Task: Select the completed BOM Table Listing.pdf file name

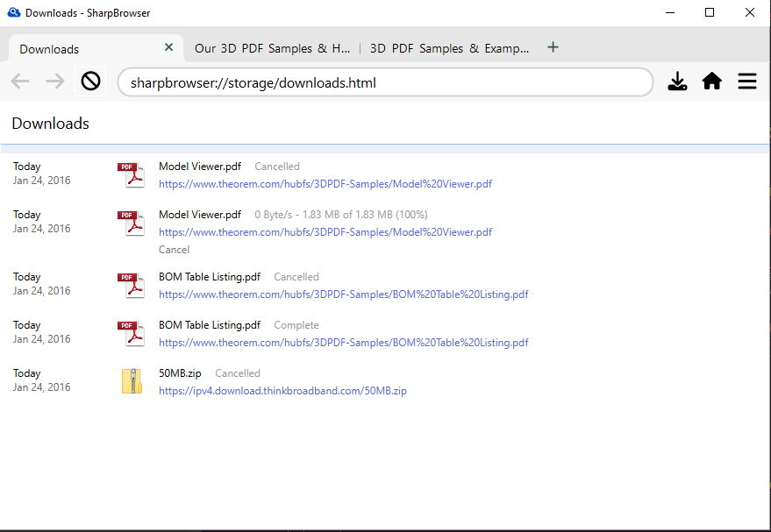Action: click(x=210, y=325)
